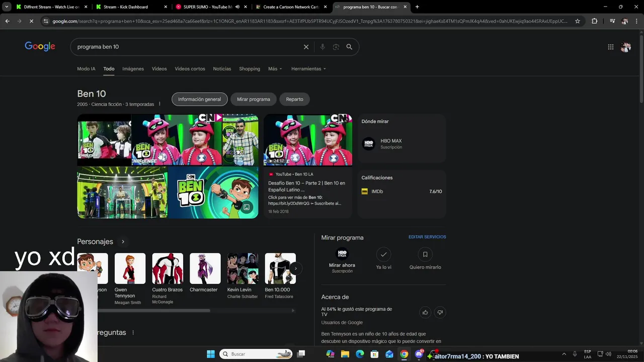644x362 pixels.
Task: Open the Ben 10 cartoon logo image
Action: coord(213,193)
